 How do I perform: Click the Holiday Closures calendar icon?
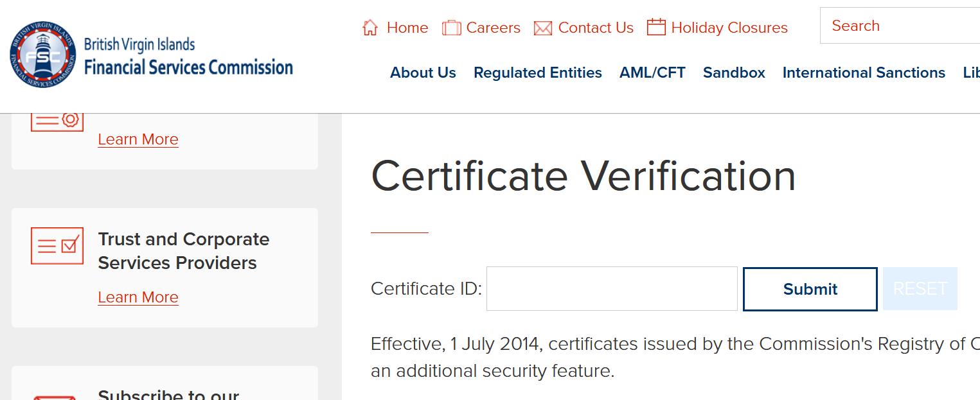656,27
